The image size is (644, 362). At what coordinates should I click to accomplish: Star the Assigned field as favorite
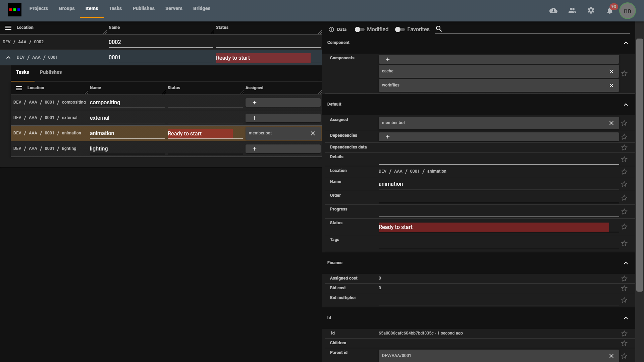(624, 123)
